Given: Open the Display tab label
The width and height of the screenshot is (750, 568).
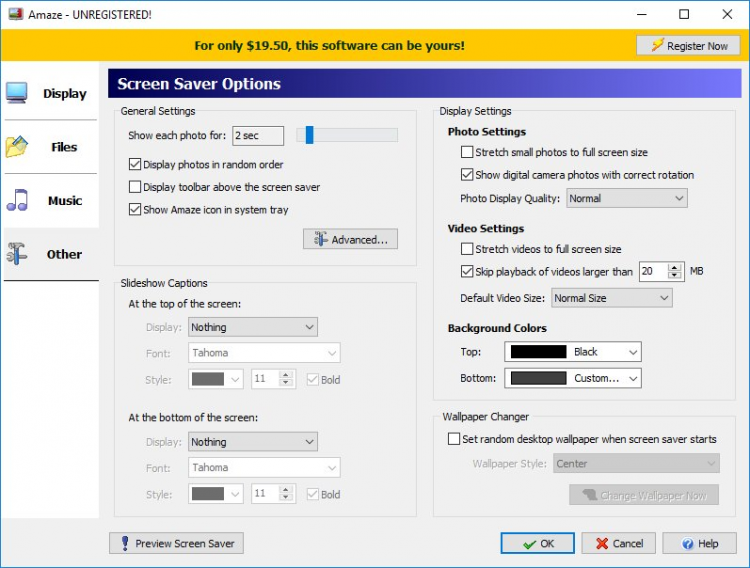Looking at the screenshot, I should [x=65, y=93].
